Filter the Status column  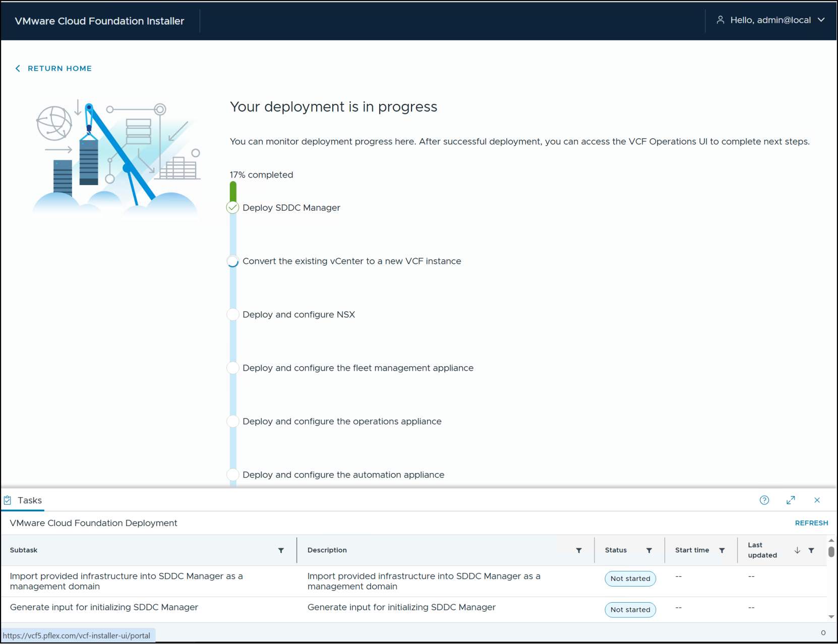[649, 551]
